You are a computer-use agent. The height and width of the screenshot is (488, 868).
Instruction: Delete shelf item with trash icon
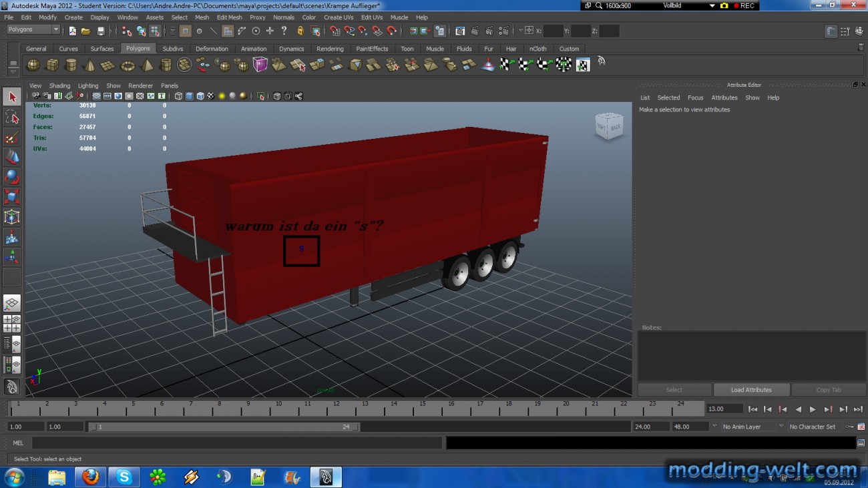861,47
